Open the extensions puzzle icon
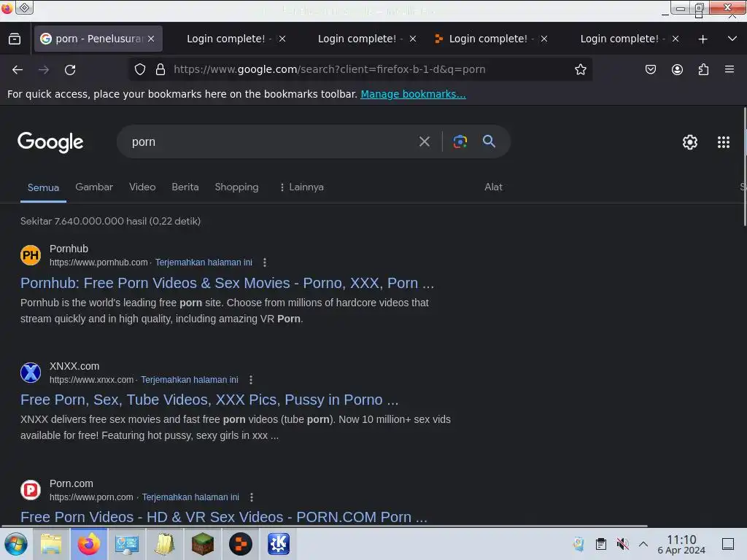The height and width of the screenshot is (560, 747). 703,69
